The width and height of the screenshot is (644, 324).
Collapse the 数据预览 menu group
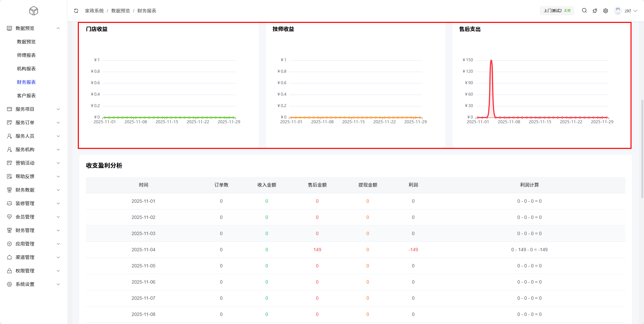click(x=58, y=28)
